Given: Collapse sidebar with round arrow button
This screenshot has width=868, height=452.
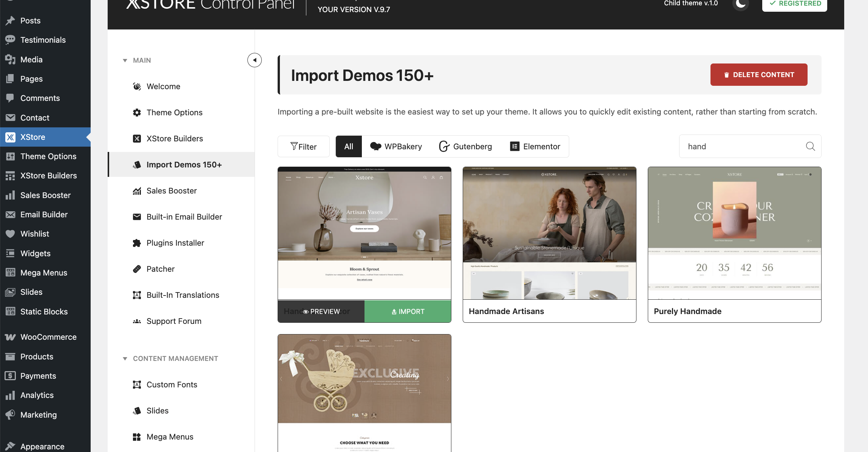Looking at the screenshot, I should pos(255,60).
